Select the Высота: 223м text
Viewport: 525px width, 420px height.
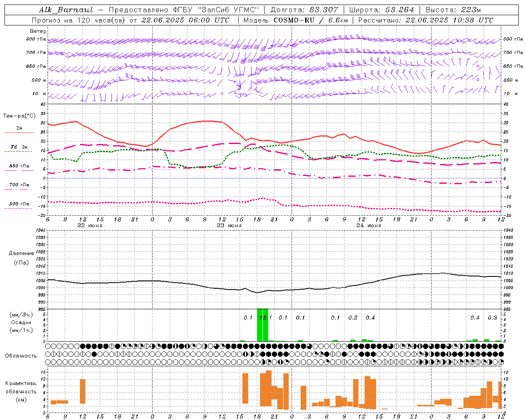point(453,10)
